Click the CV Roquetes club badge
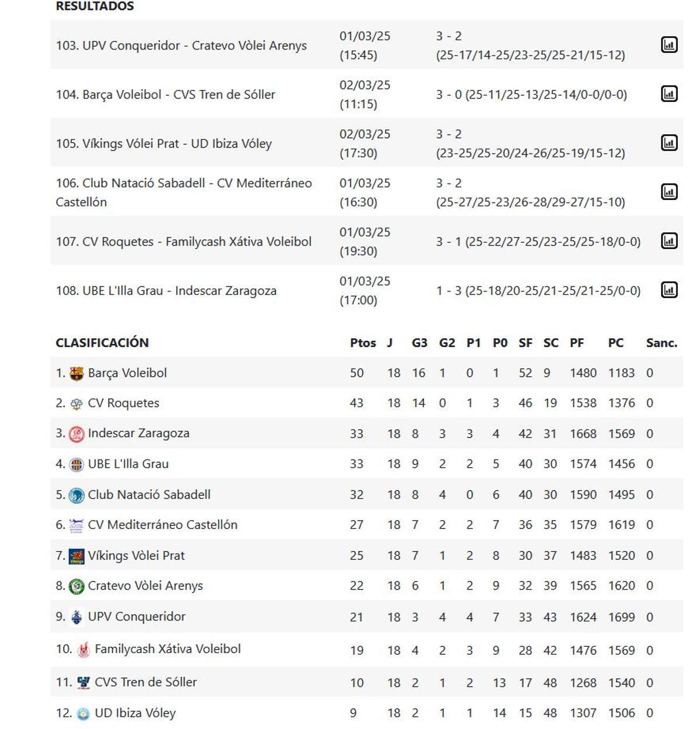This screenshot has height=729, width=700. click(x=75, y=402)
